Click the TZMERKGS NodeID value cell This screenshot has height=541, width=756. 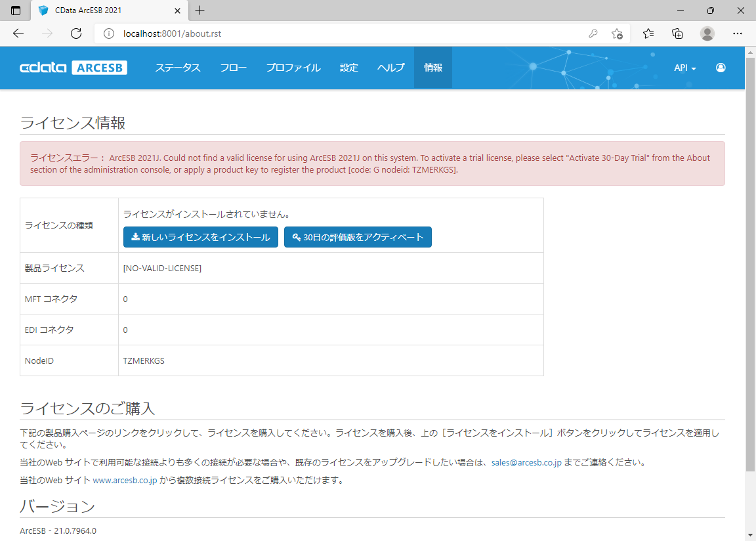point(331,360)
